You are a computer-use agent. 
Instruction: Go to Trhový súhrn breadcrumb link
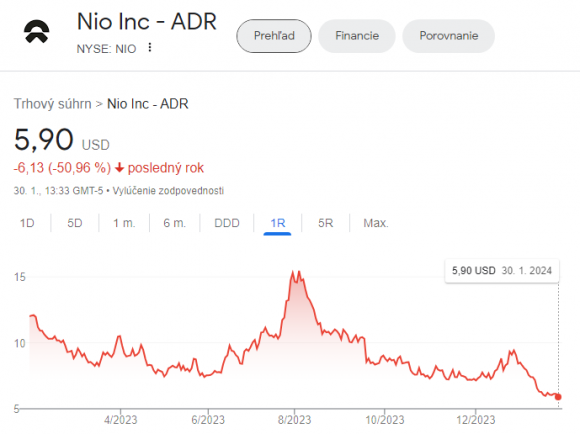[x=53, y=104]
